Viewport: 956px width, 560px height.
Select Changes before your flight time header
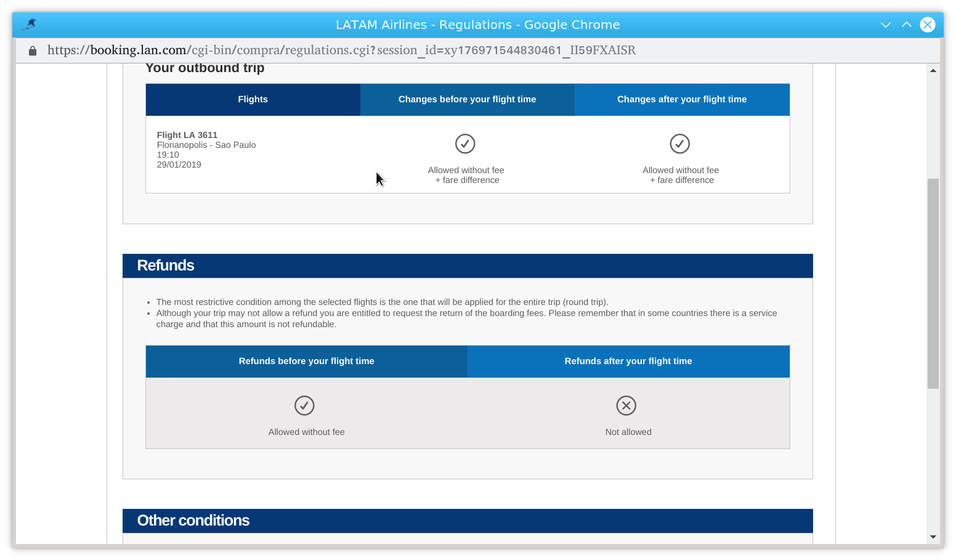[x=468, y=100]
